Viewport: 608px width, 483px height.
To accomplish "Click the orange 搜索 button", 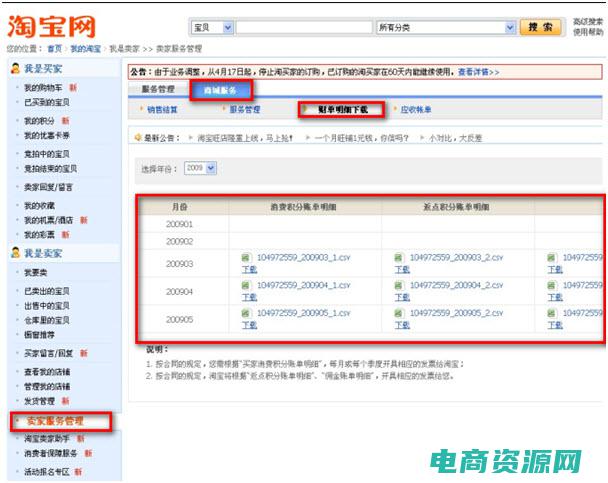I will point(540,27).
